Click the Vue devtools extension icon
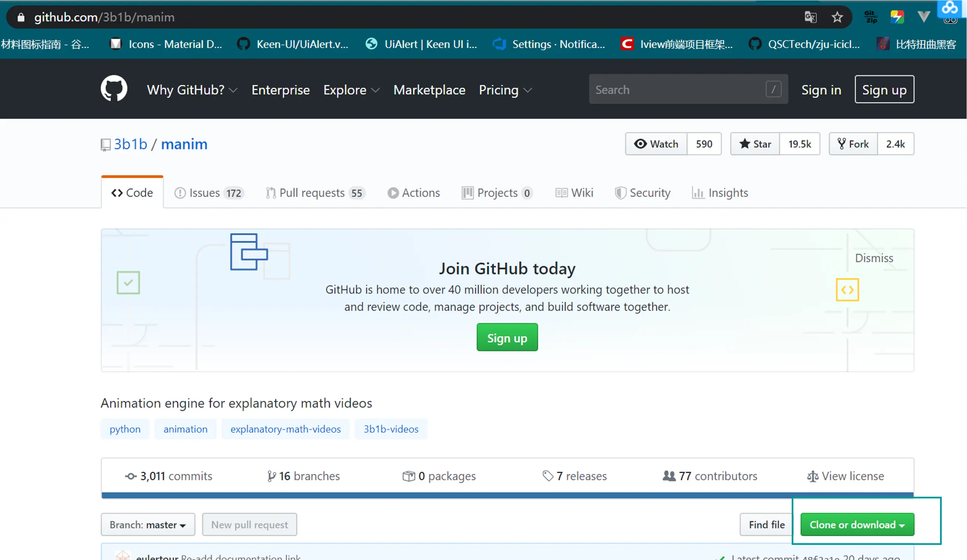Viewport: 967px width, 560px height. click(x=924, y=17)
